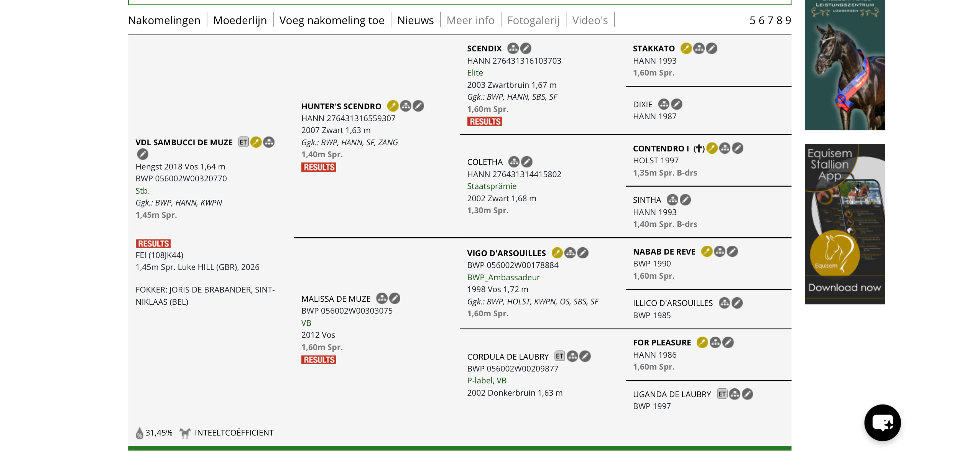Select generation count 9
980x452 pixels.
(788, 20)
